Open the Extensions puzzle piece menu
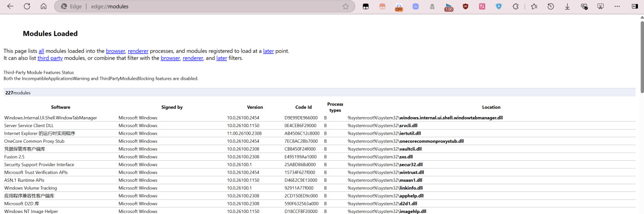 tap(516, 7)
